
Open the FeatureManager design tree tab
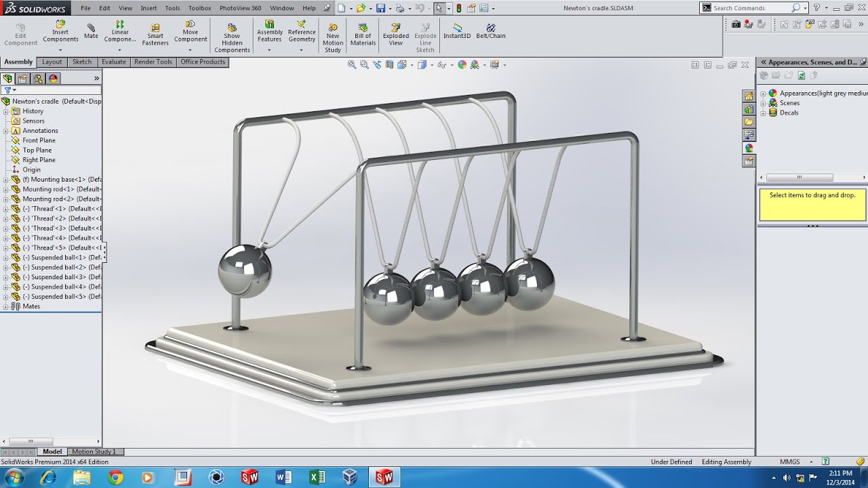click(x=8, y=79)
